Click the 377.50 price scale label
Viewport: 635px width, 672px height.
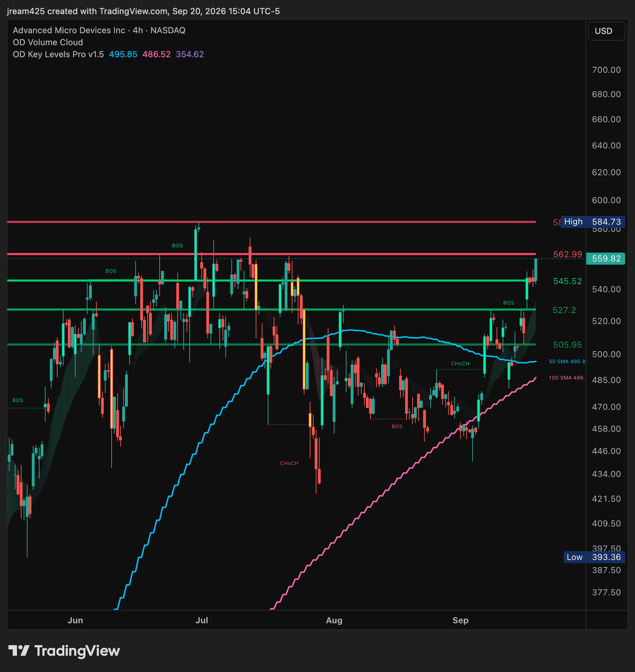[606, 593]
